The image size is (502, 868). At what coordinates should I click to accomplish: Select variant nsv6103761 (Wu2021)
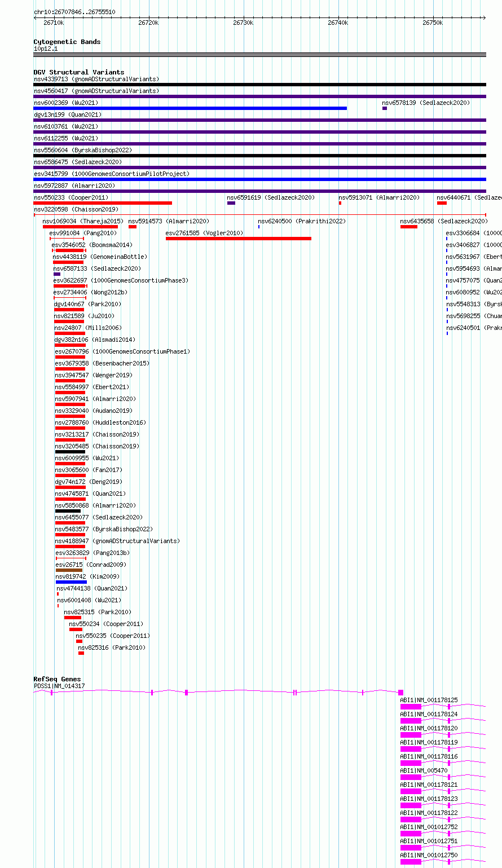pos(66,126)
